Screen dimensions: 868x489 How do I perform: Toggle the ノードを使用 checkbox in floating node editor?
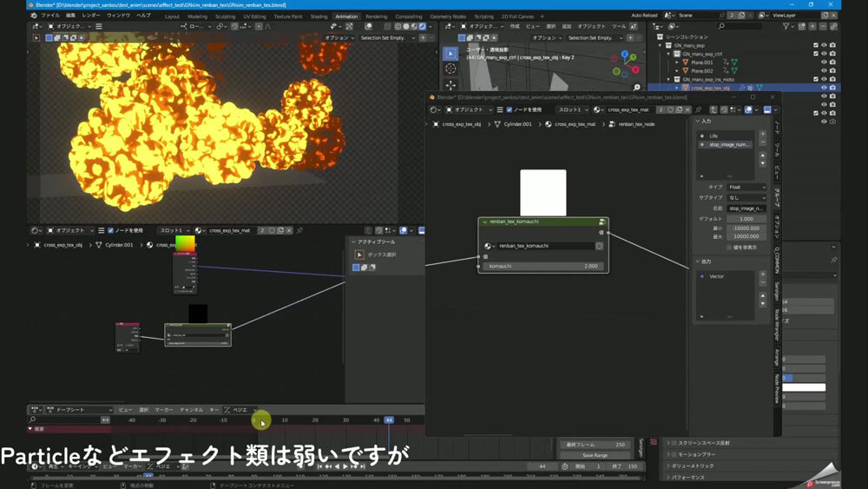(510, 110)
